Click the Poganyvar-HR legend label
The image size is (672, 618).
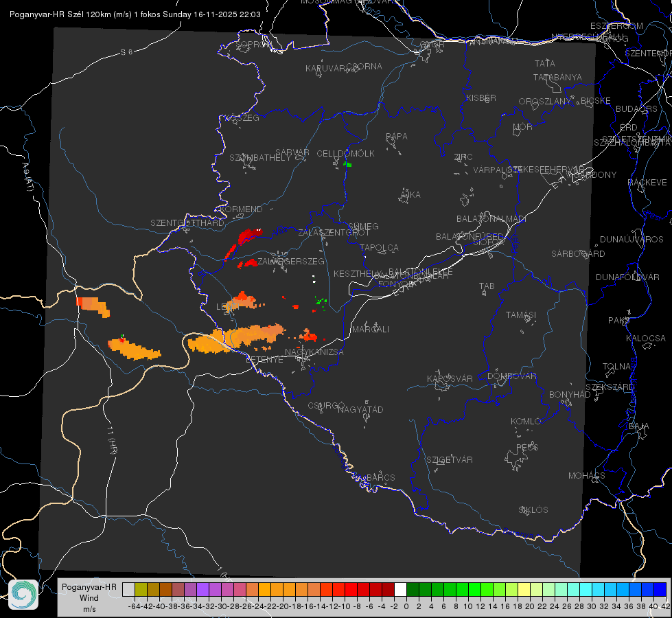coord(89,586)
